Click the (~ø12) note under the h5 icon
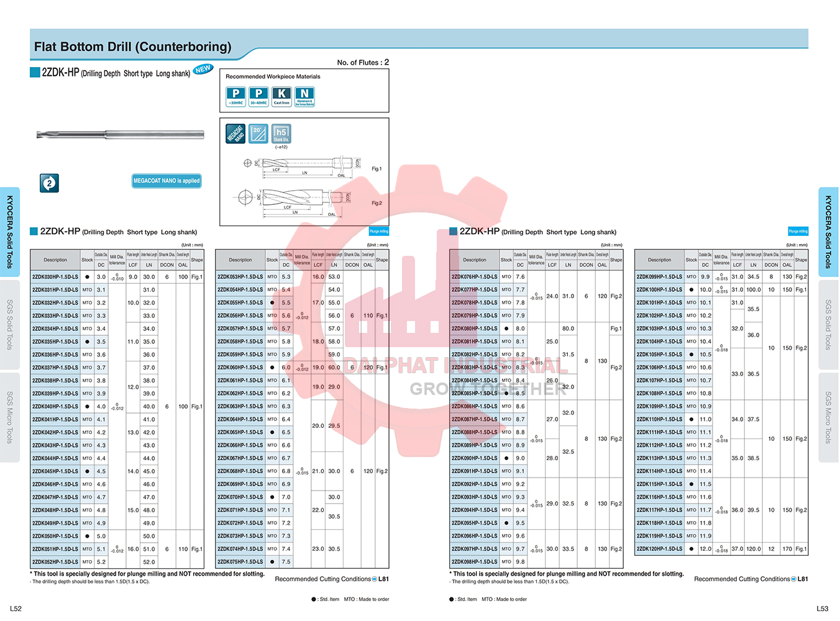 pyautogui.click(x=281, y=147)
